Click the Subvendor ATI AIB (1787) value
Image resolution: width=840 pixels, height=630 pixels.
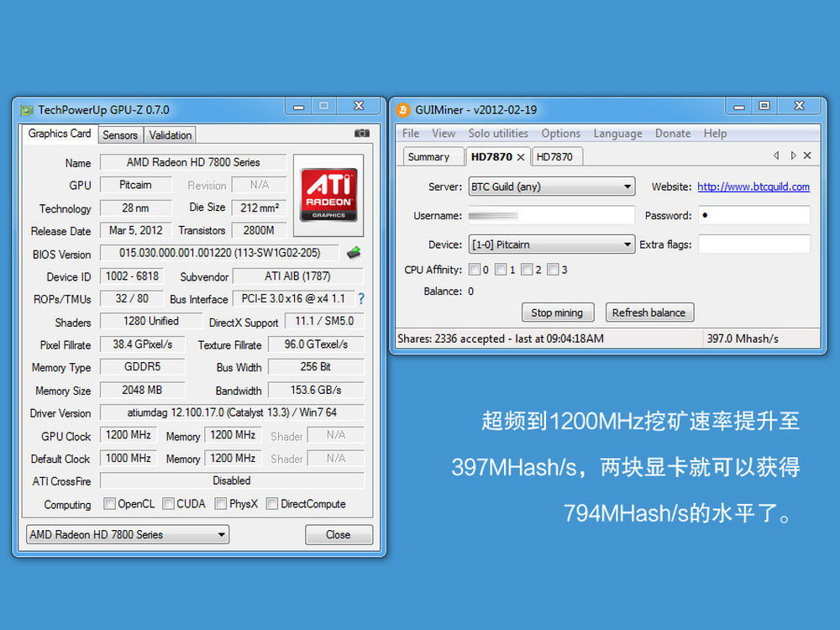(x=298, y=276)
